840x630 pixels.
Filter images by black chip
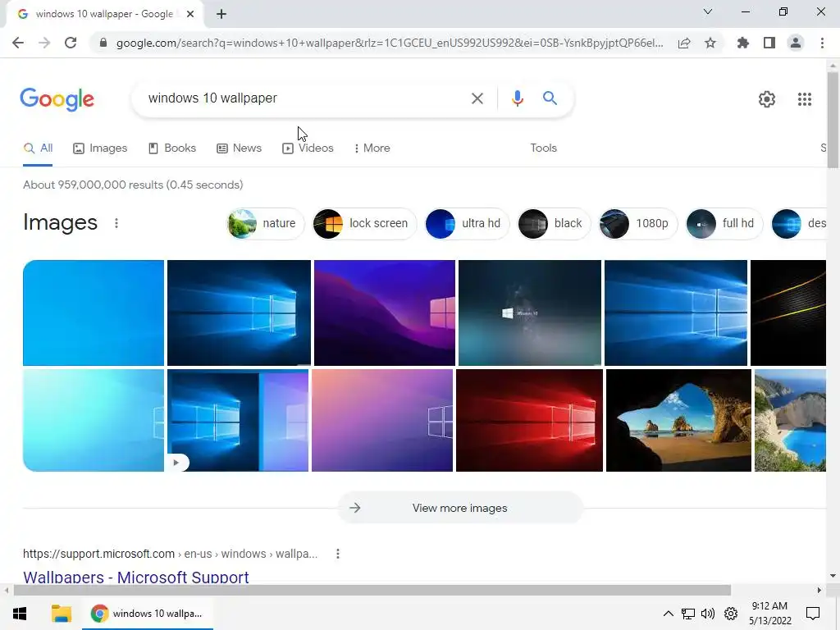554,223
